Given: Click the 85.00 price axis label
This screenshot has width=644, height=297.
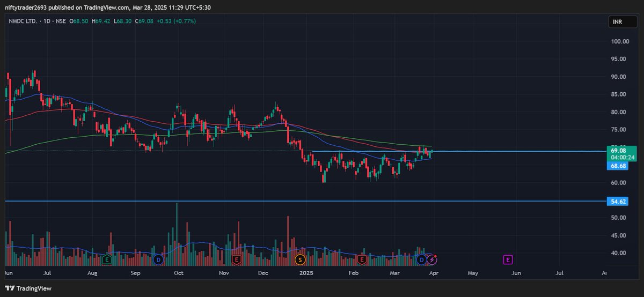Looking at the screenshot, I should point(619,94).
